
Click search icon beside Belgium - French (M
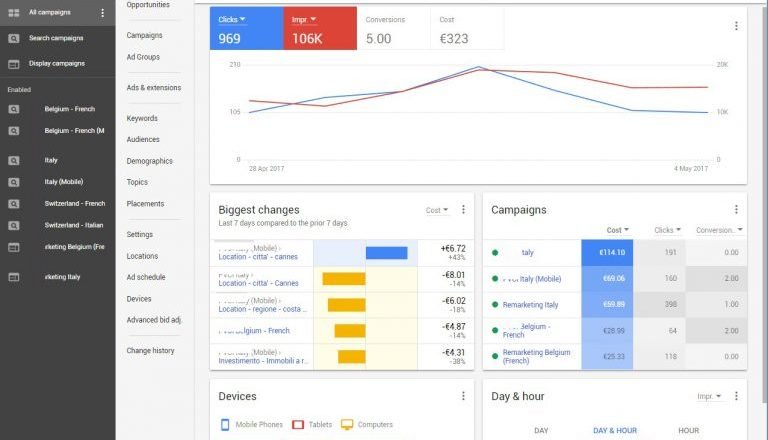(x=14, y=131)
